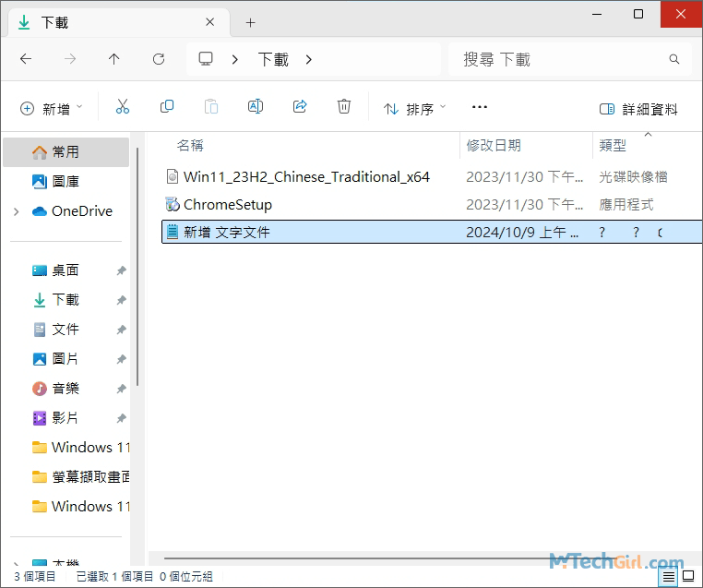
Task: Expand the OneDrive tree node
Action: tap(16, 211)
